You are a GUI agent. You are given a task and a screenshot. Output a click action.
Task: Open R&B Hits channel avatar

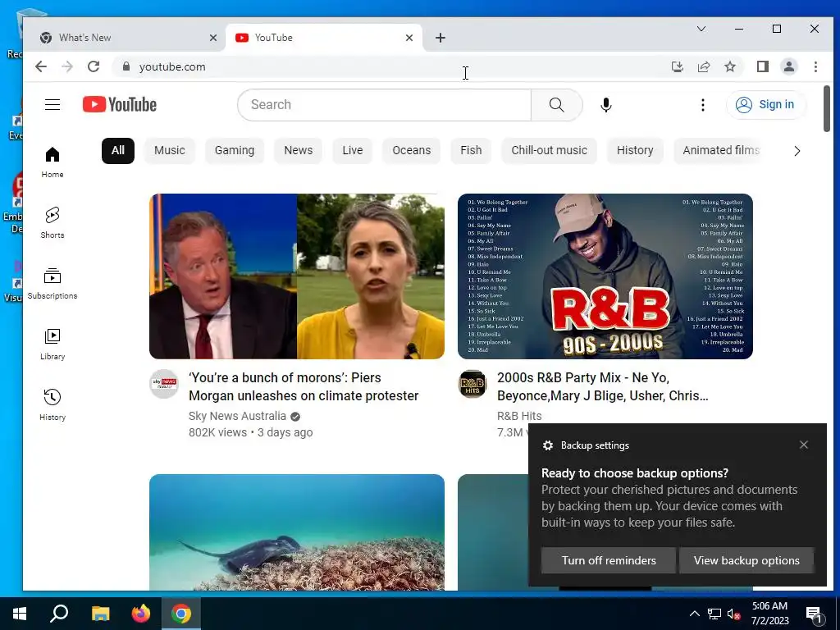coord(472,384)
